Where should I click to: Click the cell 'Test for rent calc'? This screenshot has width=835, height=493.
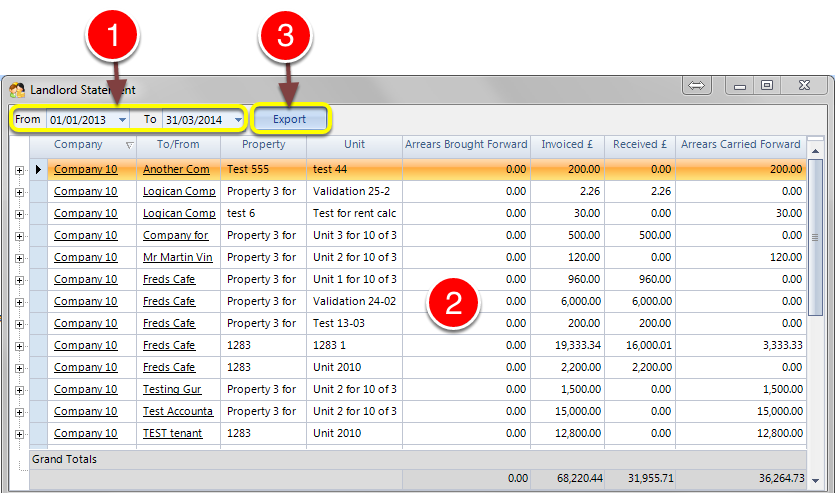pos(354,213)
